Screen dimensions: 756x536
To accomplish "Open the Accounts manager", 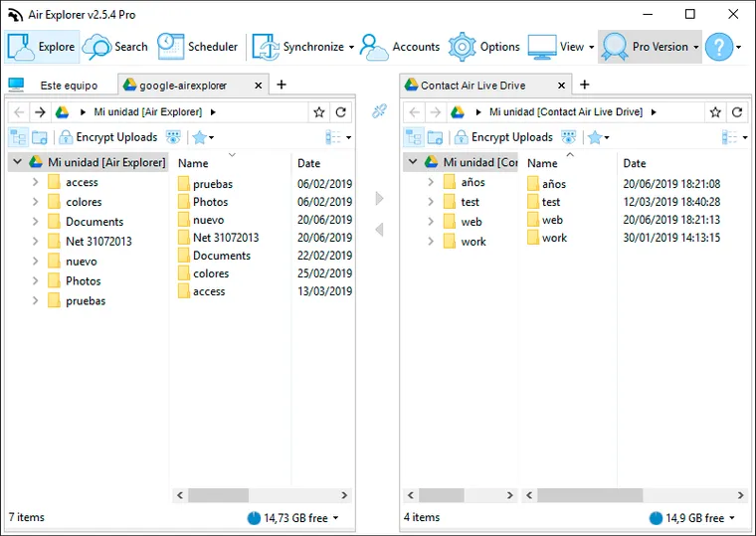I will 400,47.
